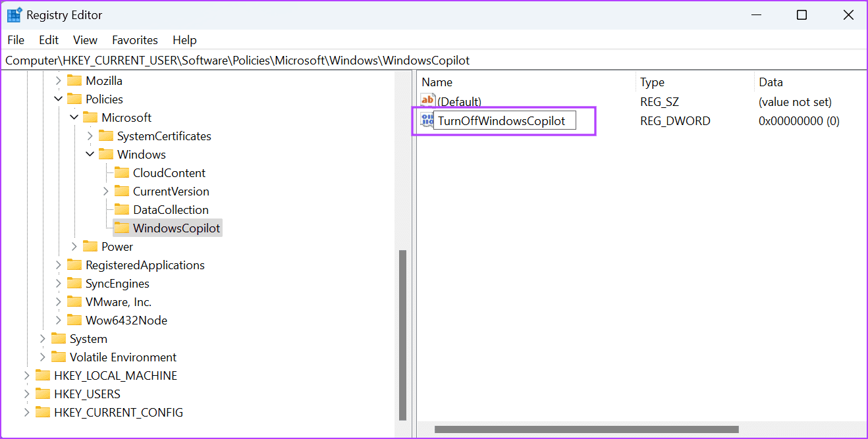Open the Help menu
The image size is (868, 439).
[185, 40]
